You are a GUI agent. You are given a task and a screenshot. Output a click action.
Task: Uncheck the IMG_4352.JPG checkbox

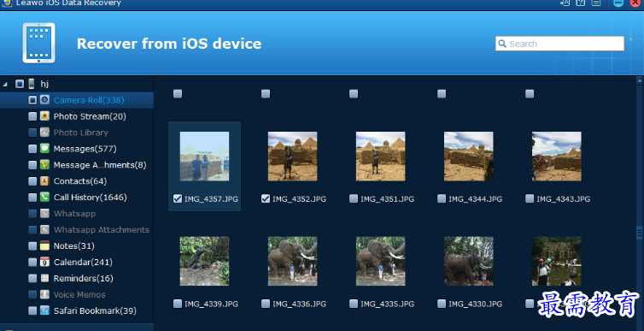(x=266, y=199)
